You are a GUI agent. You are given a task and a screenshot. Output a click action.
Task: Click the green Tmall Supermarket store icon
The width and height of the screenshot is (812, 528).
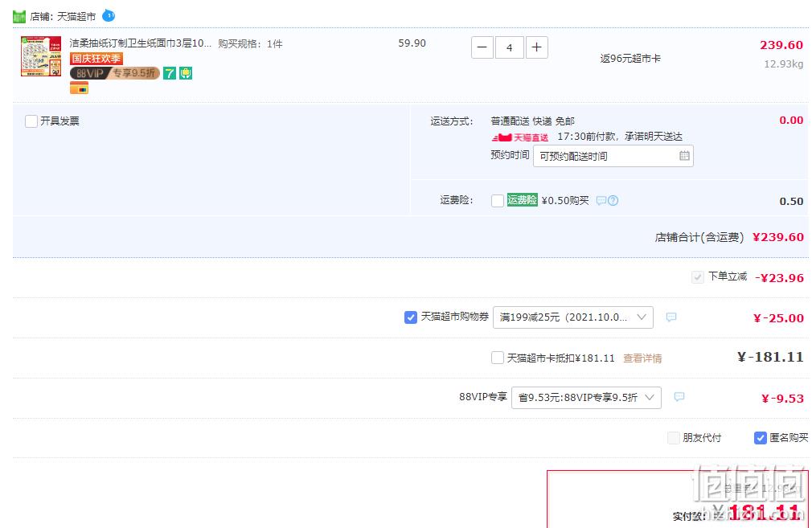pyautogui.click(x=19, y=17)
